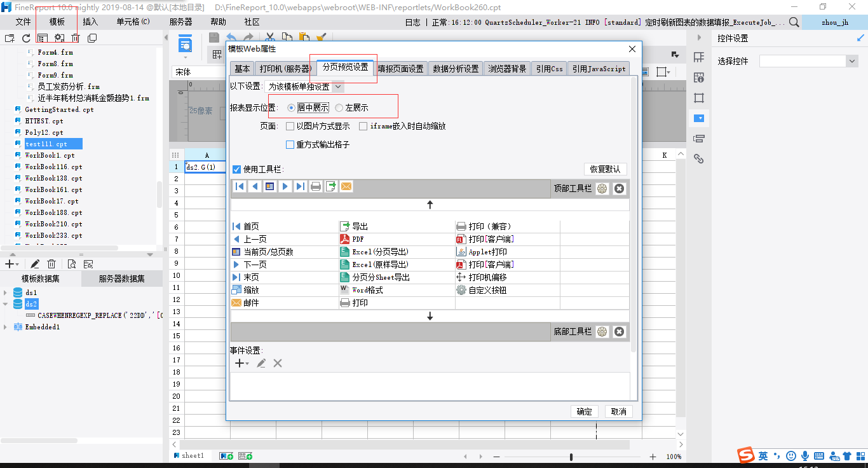Click the trash icon above the file tree
The height and width of the screenshot is (468, 868).
pyautogui.click(x=76, y=38)
